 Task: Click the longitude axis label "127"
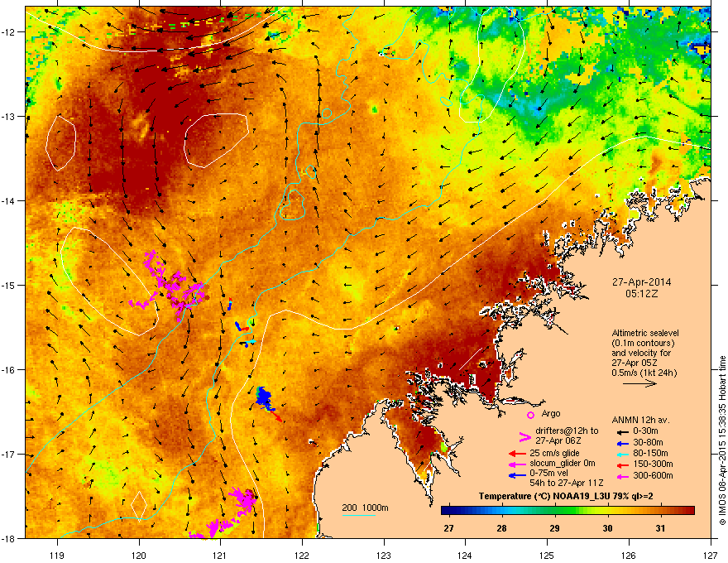point(711,556)
